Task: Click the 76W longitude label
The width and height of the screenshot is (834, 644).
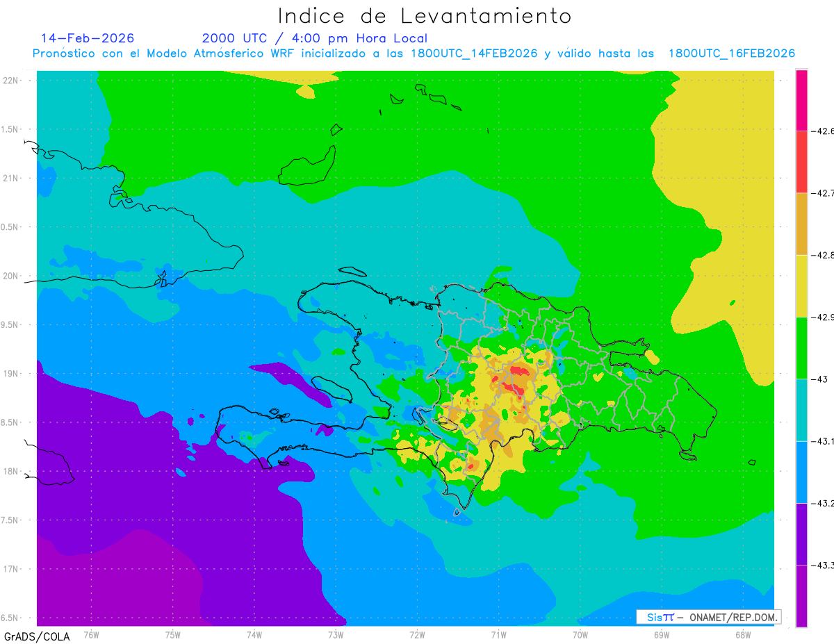Action: point(91,634)
